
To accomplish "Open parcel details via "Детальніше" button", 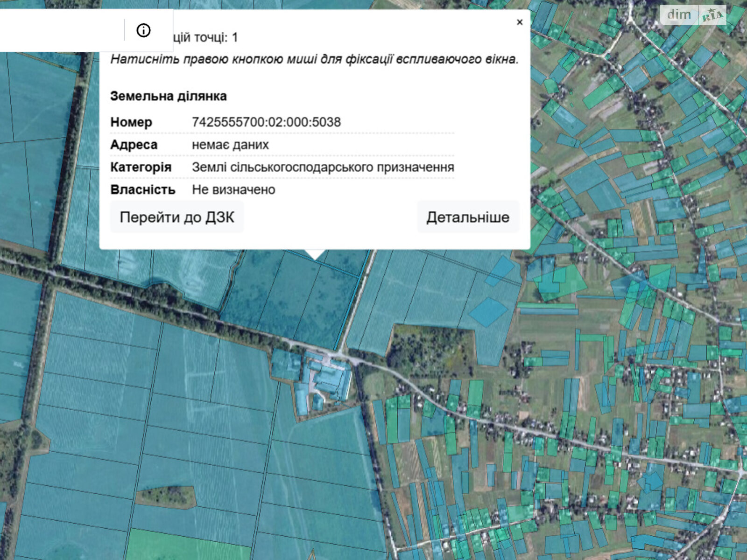I will click(467, 217).
